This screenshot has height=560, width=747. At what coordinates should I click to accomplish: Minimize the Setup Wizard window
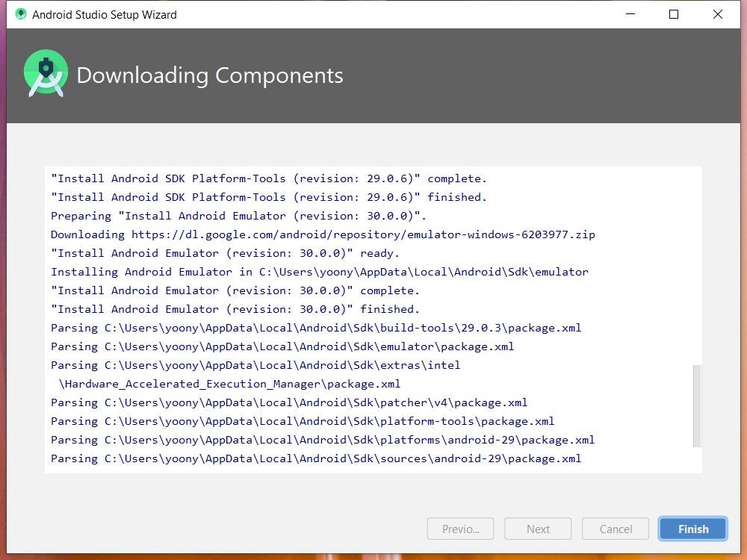click(630, 14)
